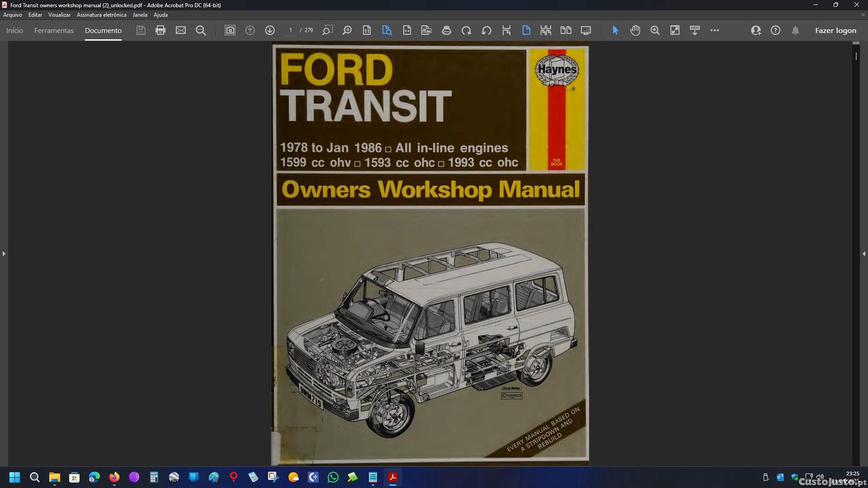Go to the next page arrow
Screen dimensions: 868x488
pyautogui.click(x=270, y=30)
